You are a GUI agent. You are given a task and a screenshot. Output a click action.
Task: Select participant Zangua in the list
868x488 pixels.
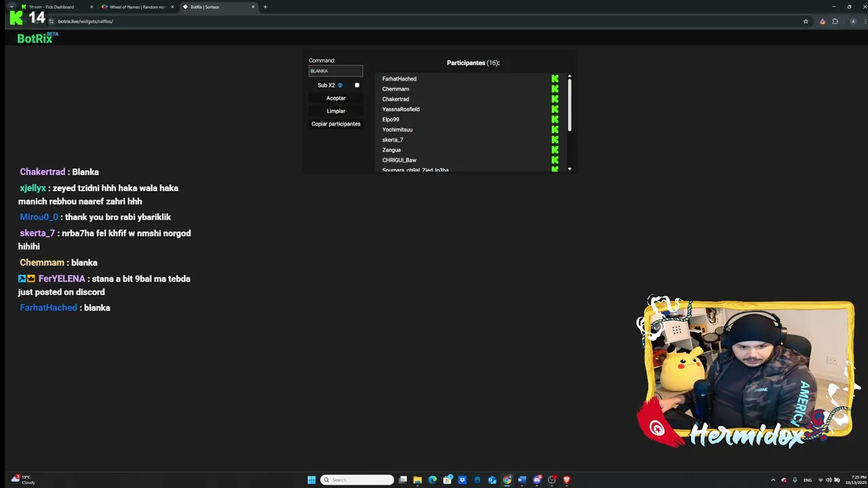point(391,150)
